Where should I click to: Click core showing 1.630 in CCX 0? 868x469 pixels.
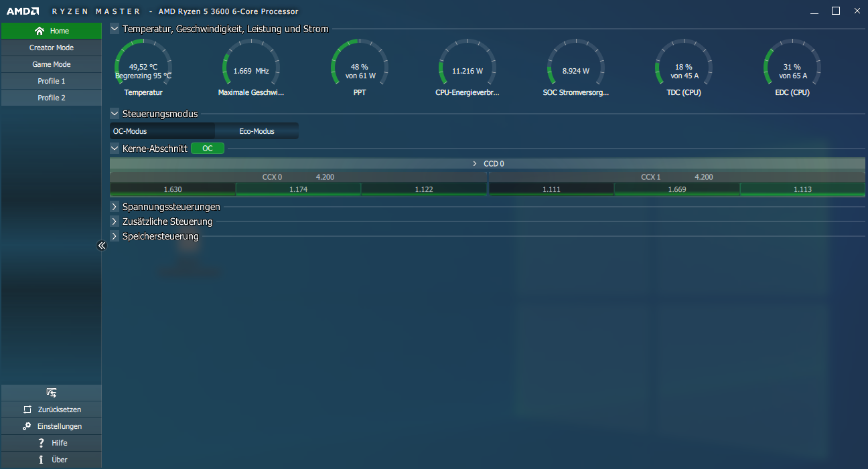(173, 189)
